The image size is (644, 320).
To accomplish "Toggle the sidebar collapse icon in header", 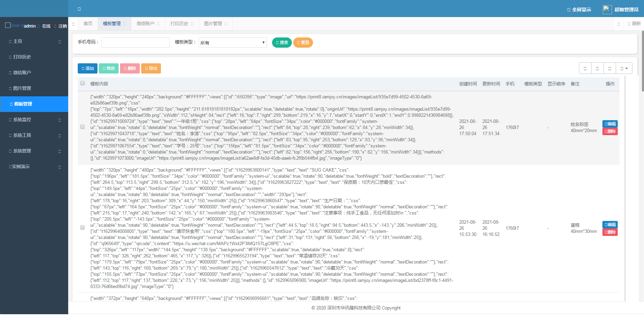I will 79,9.
